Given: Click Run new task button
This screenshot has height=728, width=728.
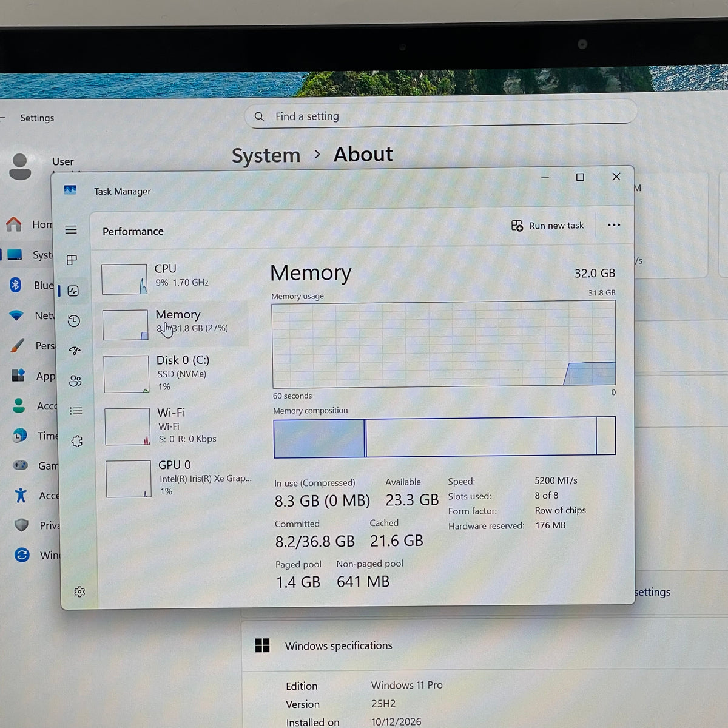Looking at the screenshot, I should click(548, 226).
